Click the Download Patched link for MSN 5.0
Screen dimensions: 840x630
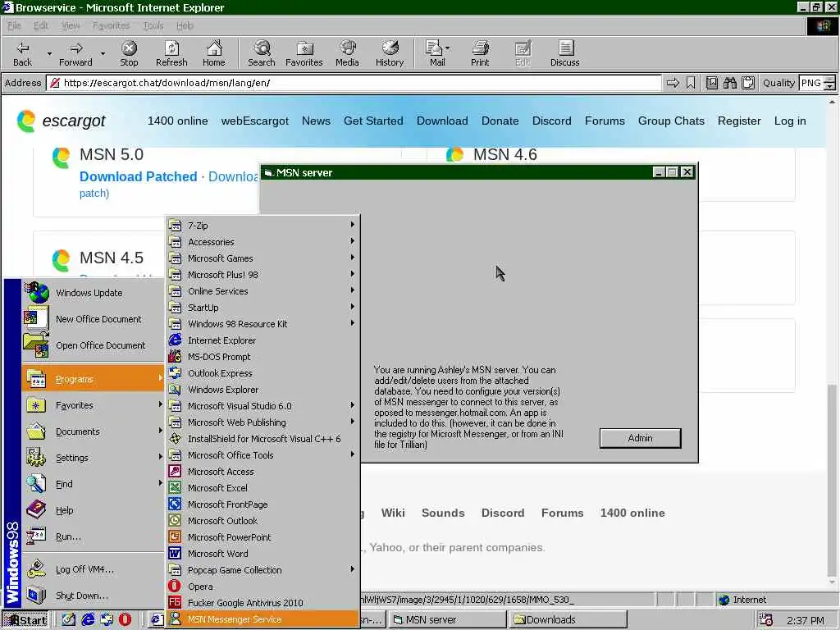click(138, 177)
